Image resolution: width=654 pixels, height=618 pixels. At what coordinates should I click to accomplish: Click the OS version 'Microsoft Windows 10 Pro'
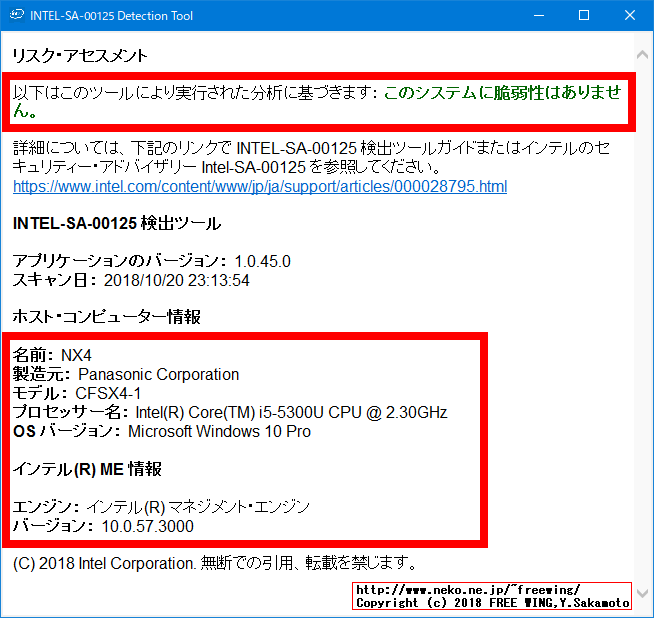click(219, 431)
